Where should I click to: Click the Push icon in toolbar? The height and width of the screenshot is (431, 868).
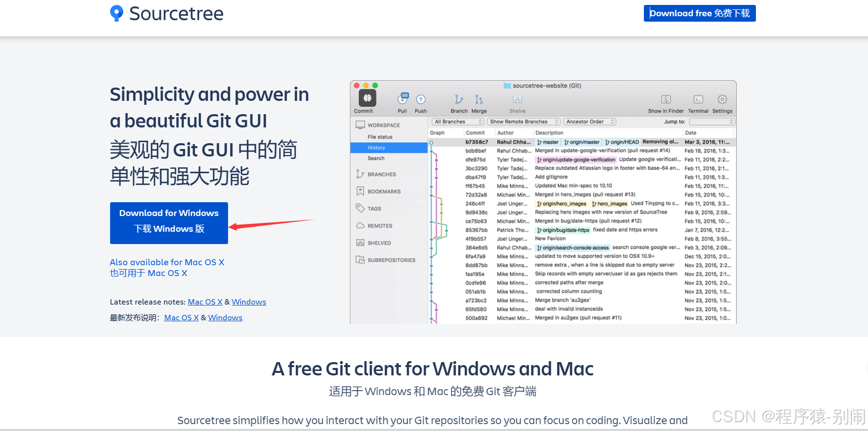pyautogui.click(x=421, y=99)
